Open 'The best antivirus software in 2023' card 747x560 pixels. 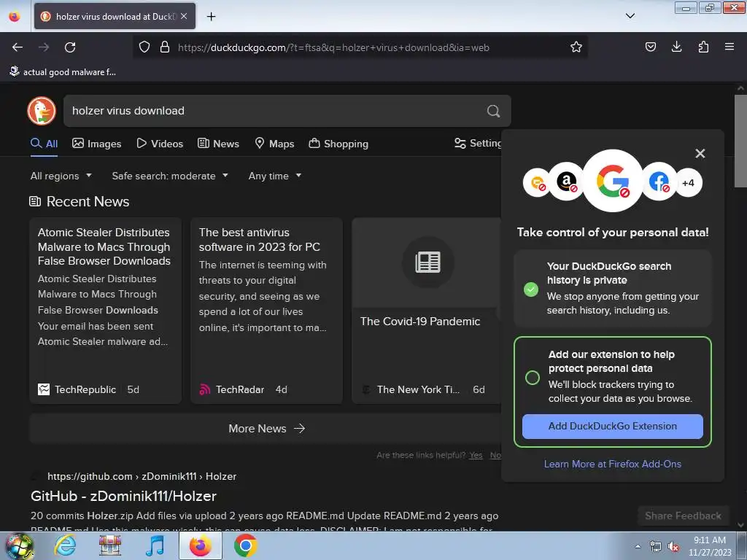pyautogui.click(x=266, y=311)
